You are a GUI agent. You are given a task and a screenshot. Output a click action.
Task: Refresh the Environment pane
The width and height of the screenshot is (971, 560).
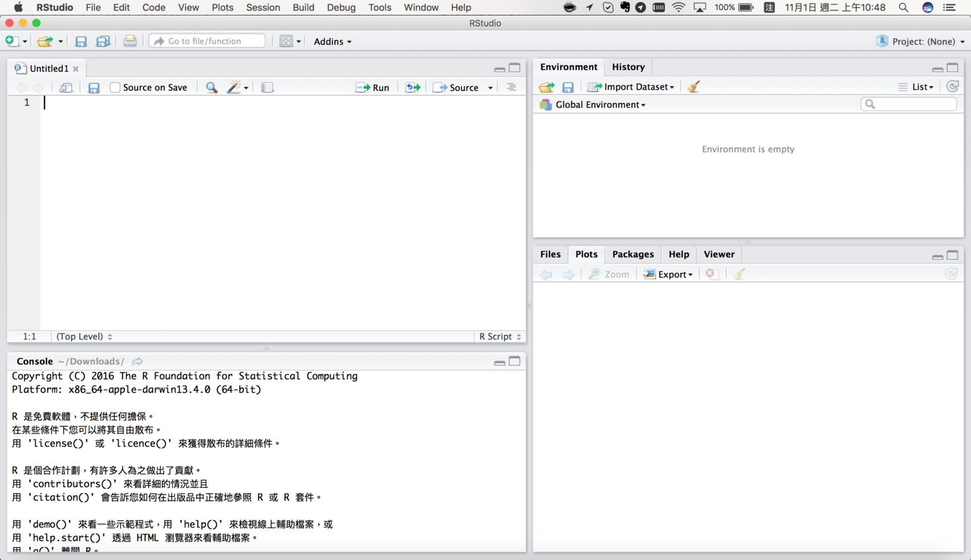click(952, 86)
